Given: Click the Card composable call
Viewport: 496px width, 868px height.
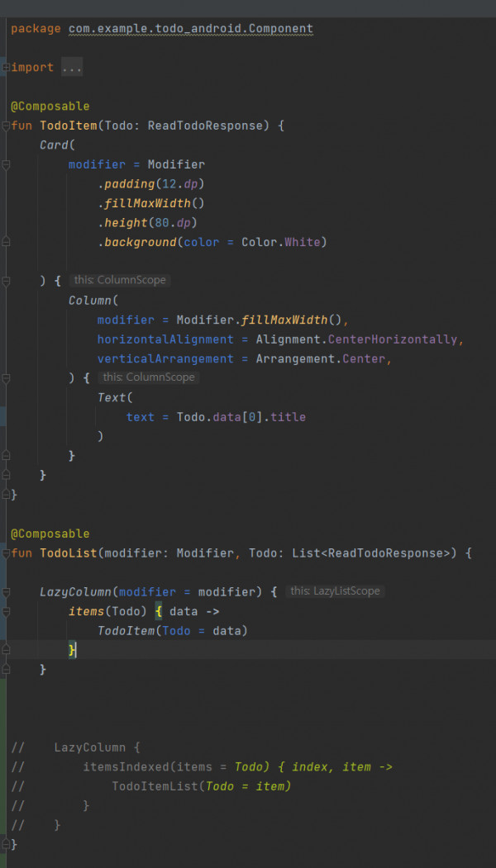Looking at the screenshot, I should (54, 145).
